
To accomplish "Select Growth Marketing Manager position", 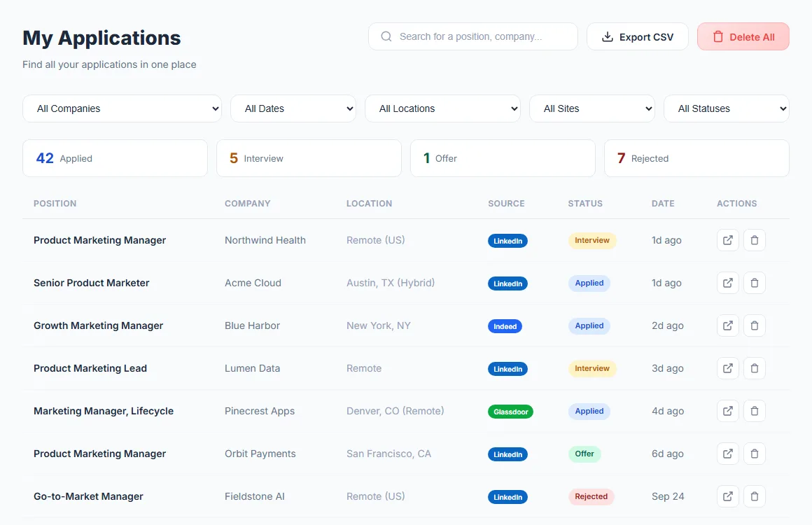I will coord(99,325).
